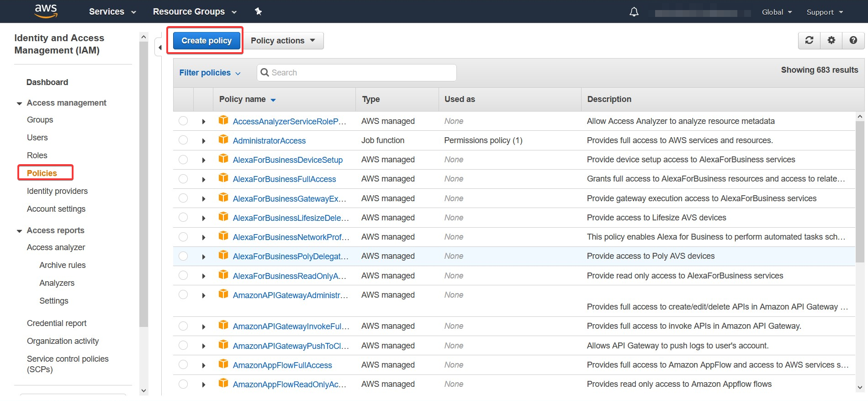The image size is (868, 401).
Task: Open the help question mark icon
Action: 853,40
